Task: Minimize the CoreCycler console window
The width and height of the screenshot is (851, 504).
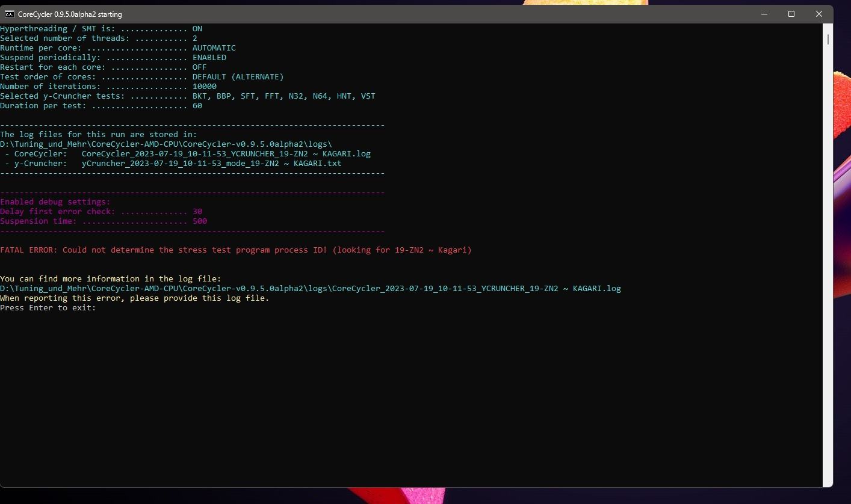Action: [764, 14]
